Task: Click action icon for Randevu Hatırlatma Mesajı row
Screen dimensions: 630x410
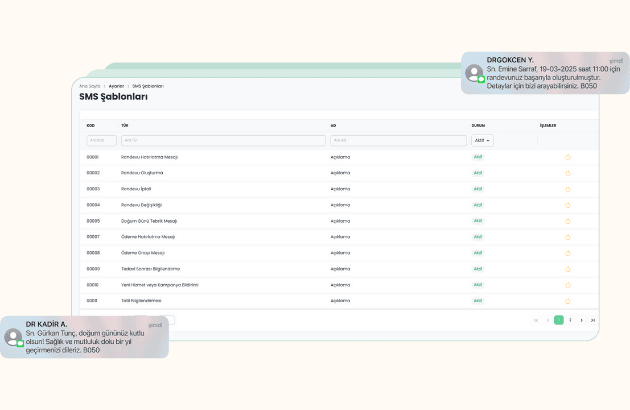Action: coord(568,157)
